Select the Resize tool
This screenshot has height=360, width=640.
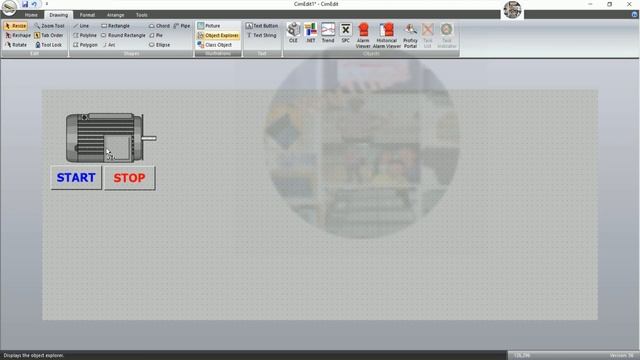[16, 26]
